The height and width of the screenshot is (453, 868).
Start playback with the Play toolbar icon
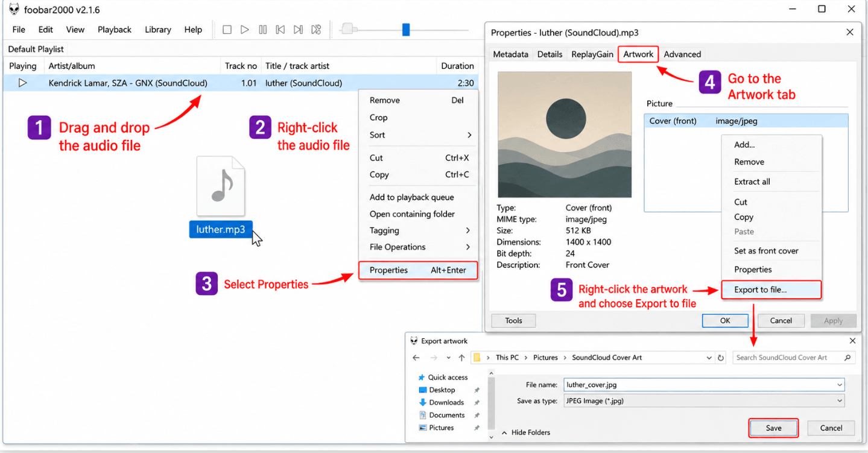click(x=244, y=30)
